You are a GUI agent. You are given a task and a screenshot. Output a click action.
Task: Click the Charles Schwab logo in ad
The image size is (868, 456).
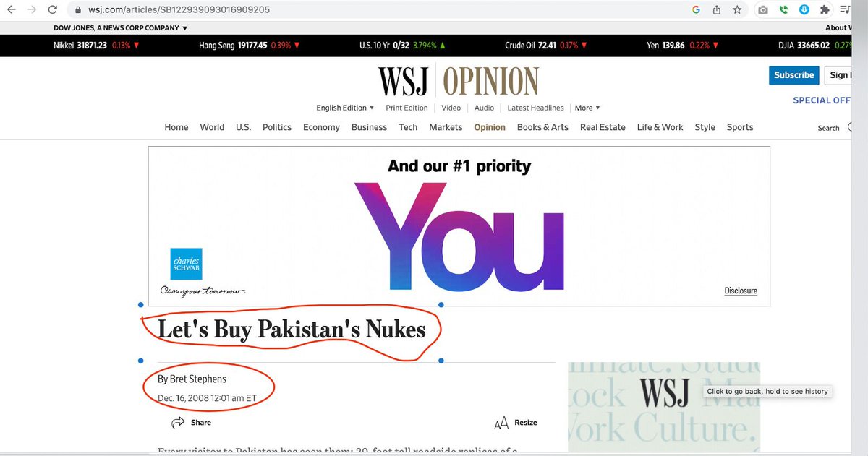pos(187,264)
